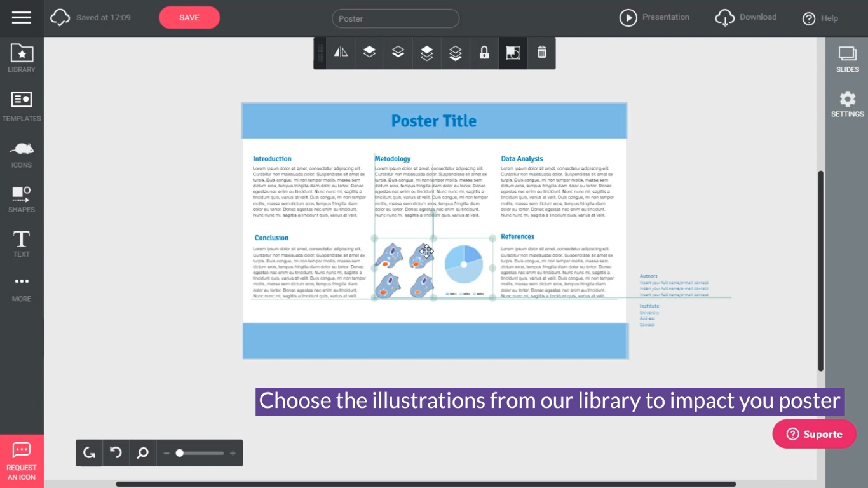Select the Text tool in the sidebar

[x=21, y=243]
